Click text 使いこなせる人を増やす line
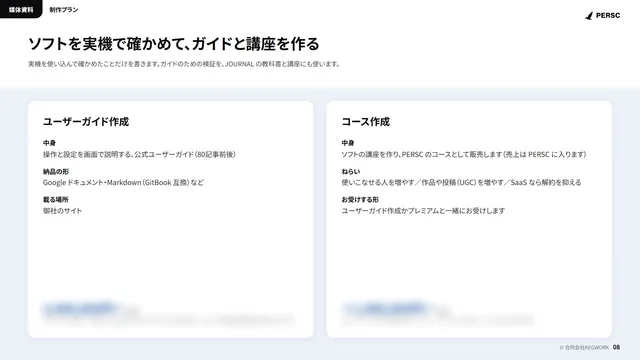Screen dimensions: 640x360 click(461, 182)
